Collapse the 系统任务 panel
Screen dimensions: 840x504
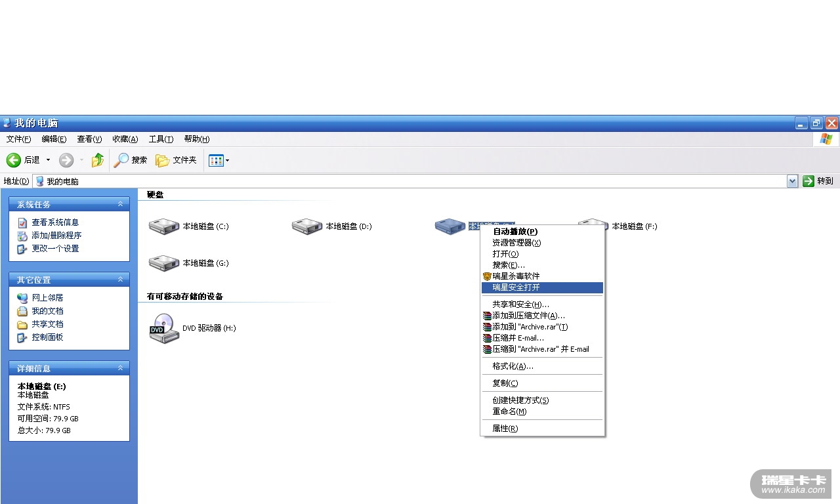(120, 205)
